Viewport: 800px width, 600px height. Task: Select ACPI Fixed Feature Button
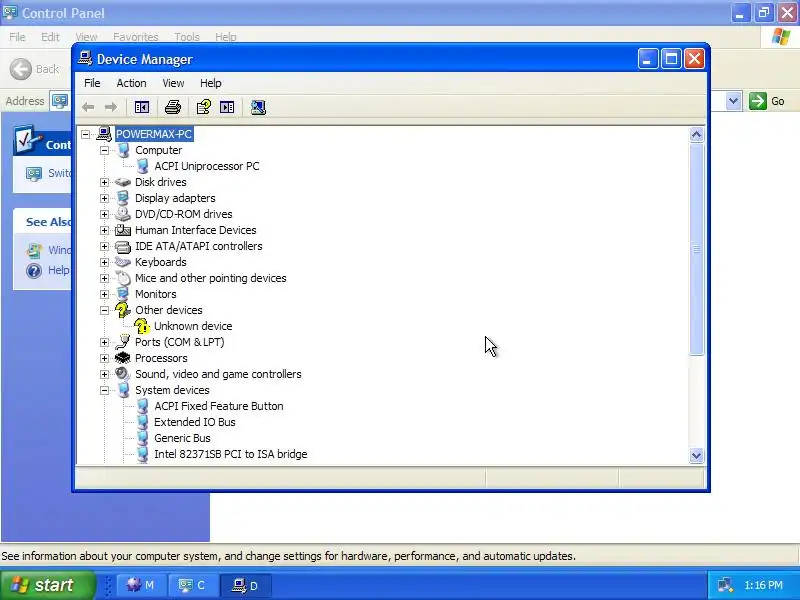point(219,406)
